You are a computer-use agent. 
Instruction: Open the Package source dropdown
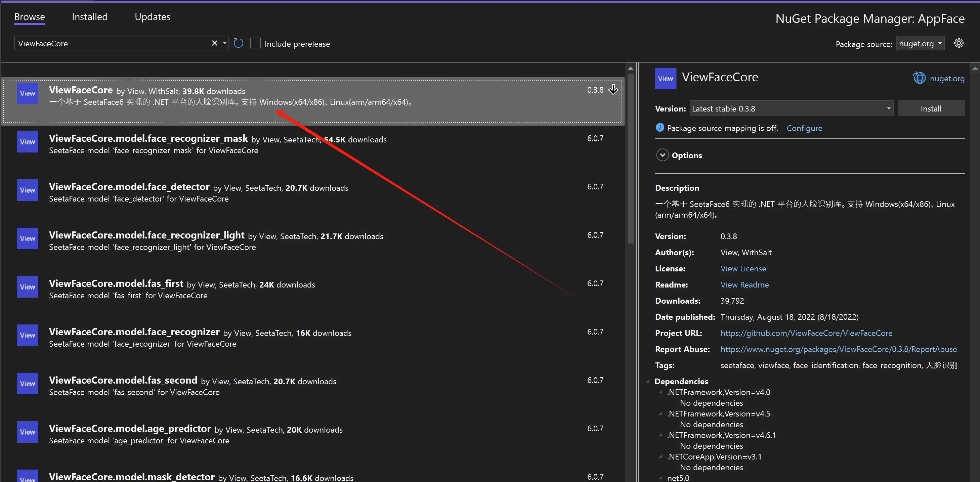coord(920,44)
